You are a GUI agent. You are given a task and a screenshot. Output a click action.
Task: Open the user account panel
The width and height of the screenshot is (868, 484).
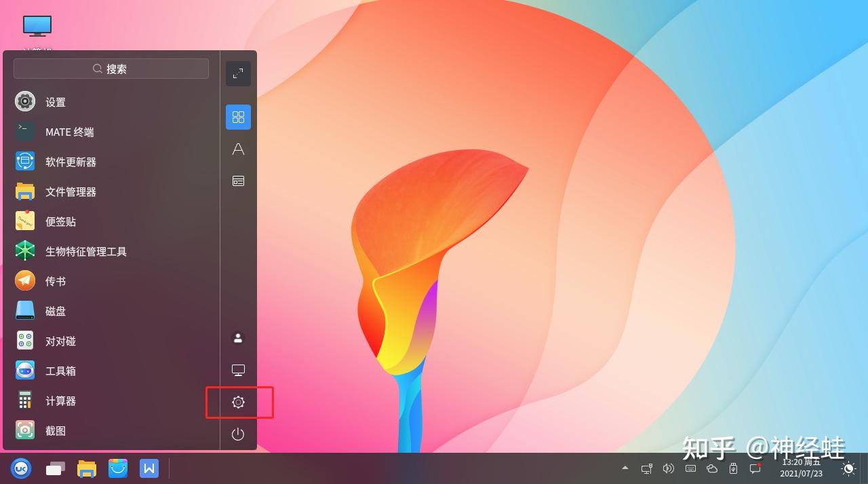pos(238,337)
